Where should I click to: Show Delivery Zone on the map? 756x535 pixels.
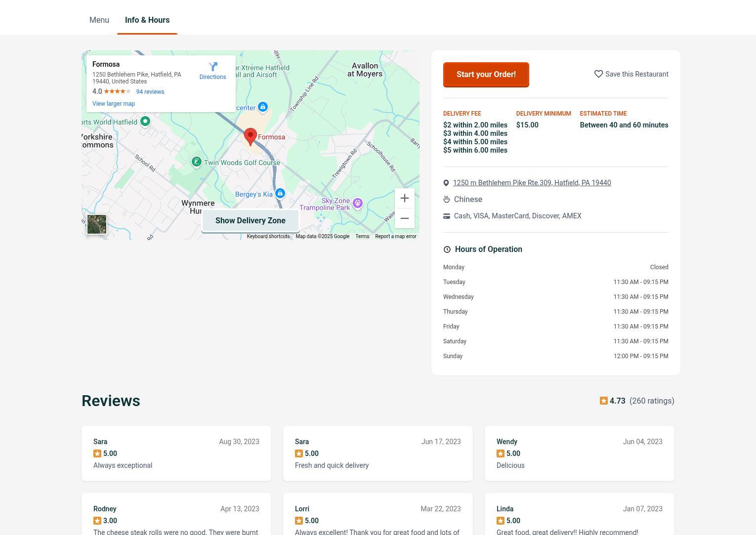[x=250, y=221]
